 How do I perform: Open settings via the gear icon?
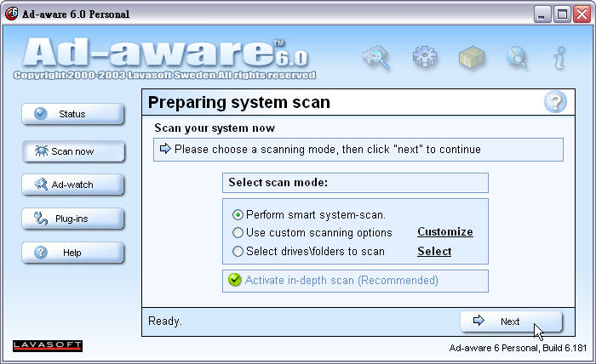[x=424, y=57]
